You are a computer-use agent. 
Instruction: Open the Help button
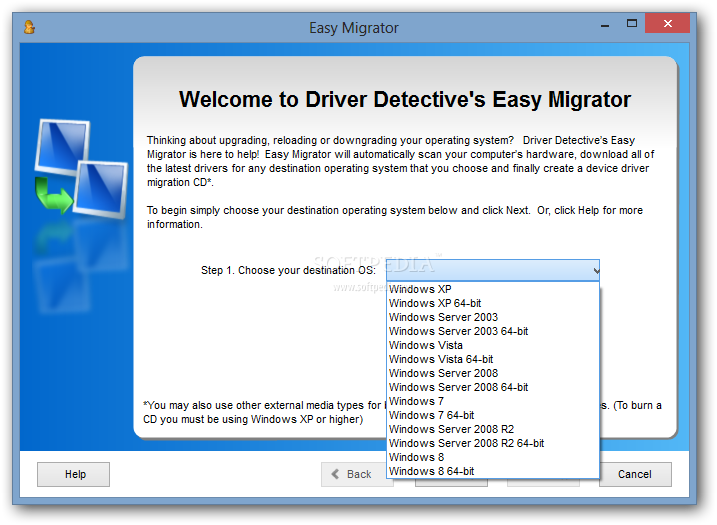coord(73,474)
